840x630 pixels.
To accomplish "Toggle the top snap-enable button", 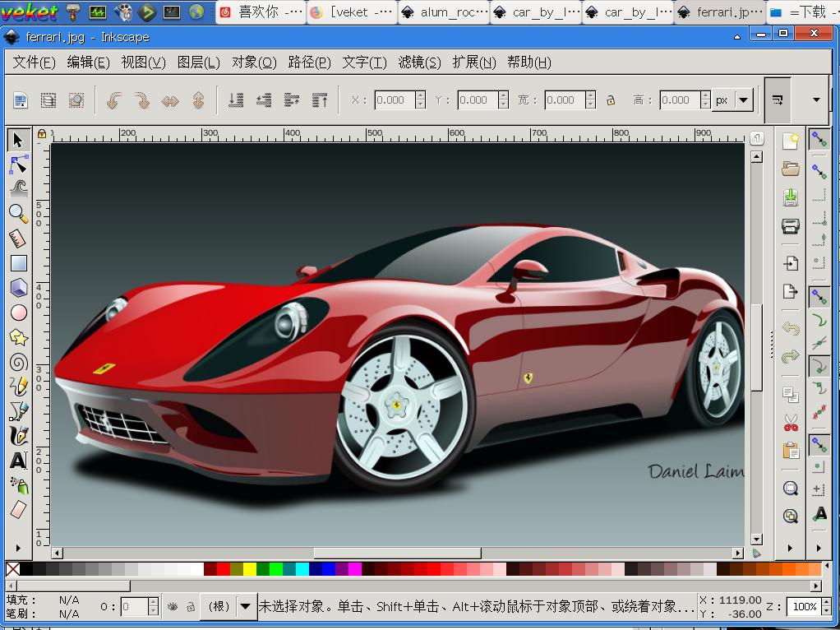I will point(819,140).
